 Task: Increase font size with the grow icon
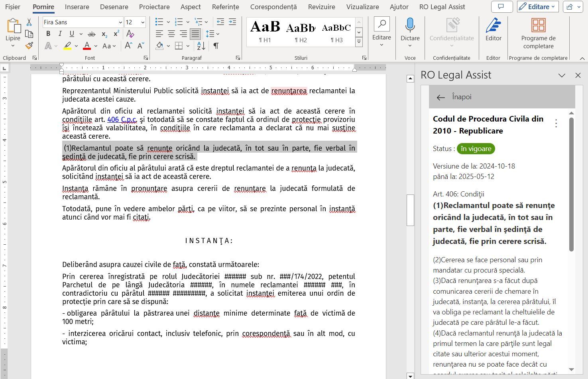pyautogui.click(x=128, y=46)
